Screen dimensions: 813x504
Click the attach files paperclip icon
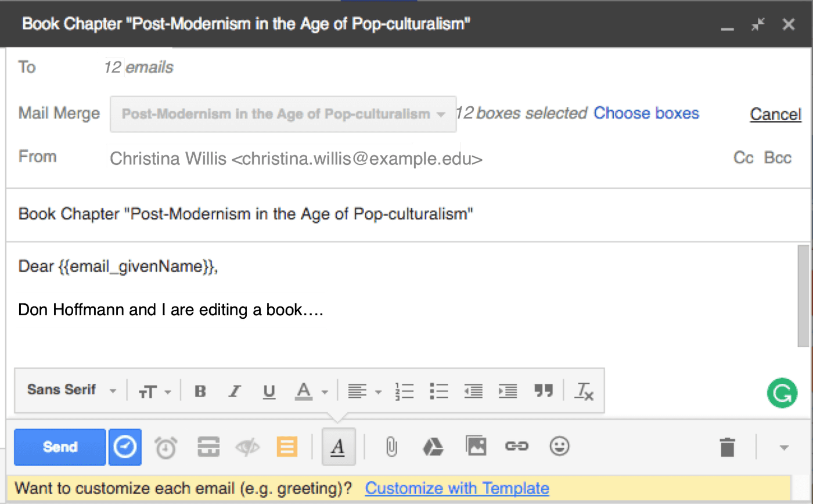[392, 447]
